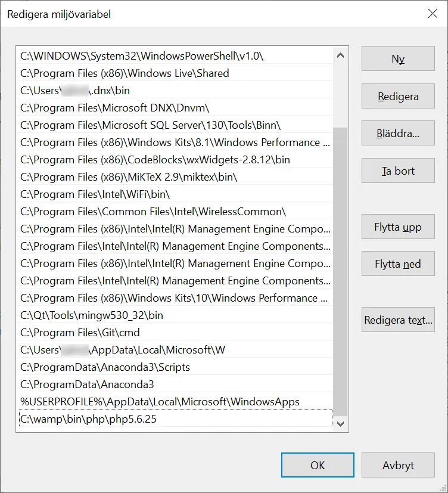The image size is (448, 493).
Task: Select the Microsoft SQL Server\130\Tools\Binn\ entry
Action: 175,125
